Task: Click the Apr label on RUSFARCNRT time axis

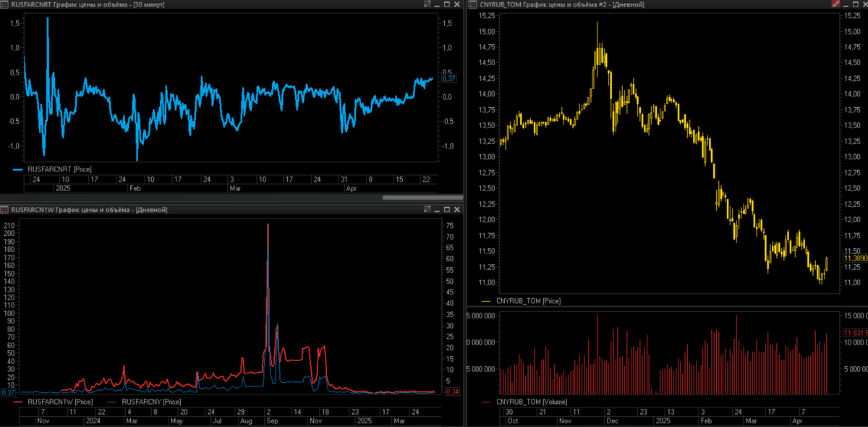Action: click(x=352, y=188)
